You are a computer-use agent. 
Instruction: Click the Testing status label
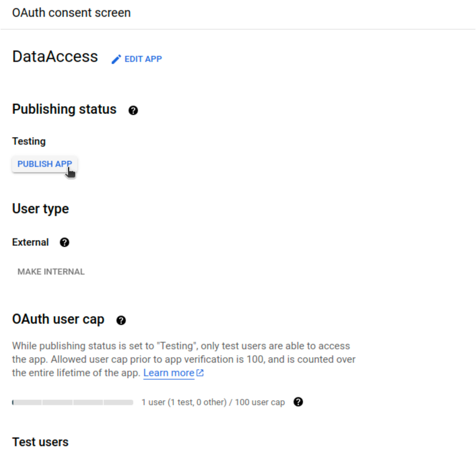[29, 141]
